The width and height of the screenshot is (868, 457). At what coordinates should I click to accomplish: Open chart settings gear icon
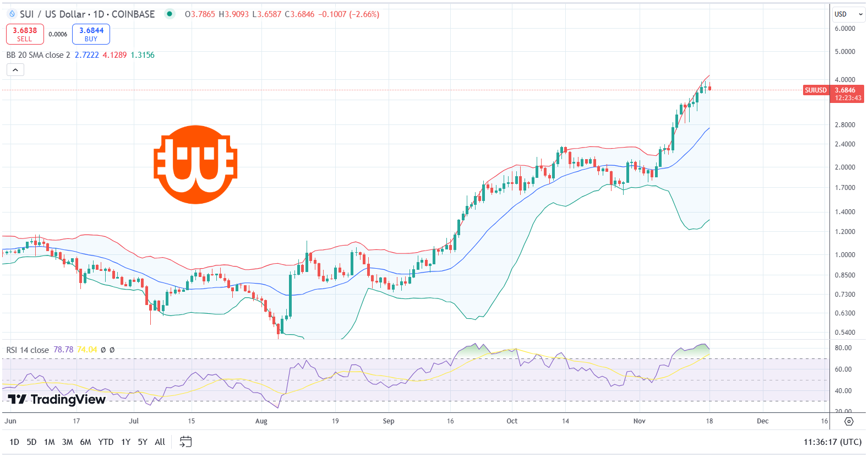click(849, 421)
